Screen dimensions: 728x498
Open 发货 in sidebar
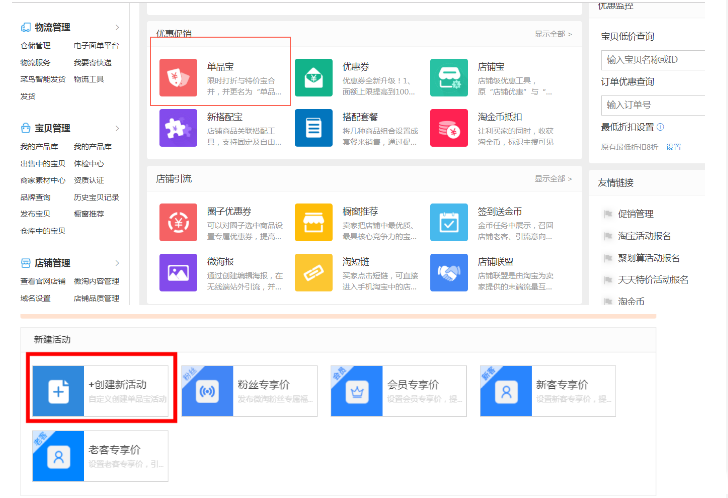click(x=28, y=97)
